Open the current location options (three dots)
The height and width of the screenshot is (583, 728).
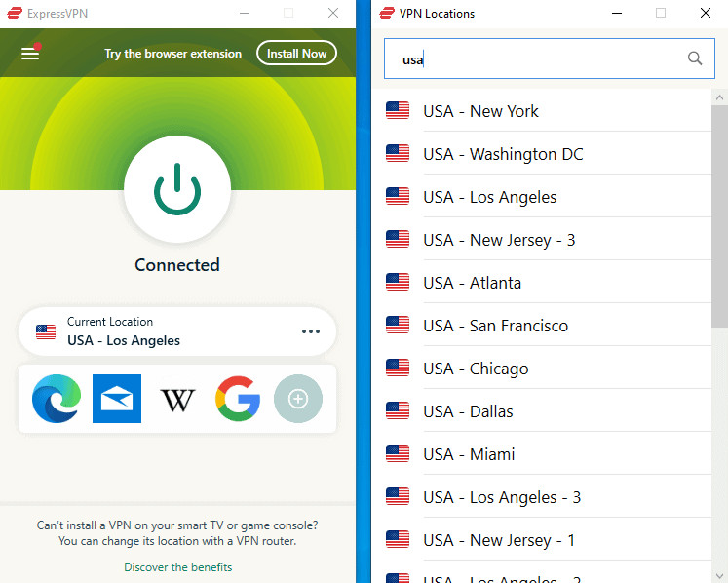pyautogui.click(x=311, y=331)
